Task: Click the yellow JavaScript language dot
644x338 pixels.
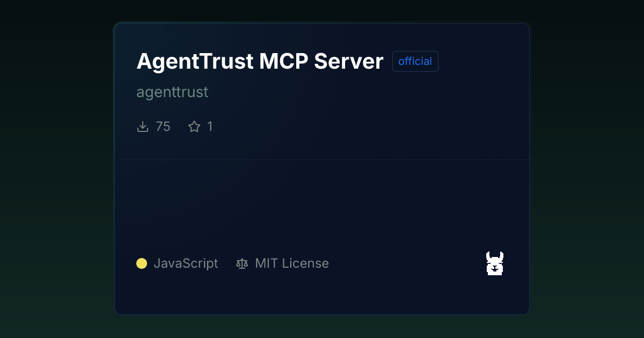Action: pyautogui.click(x=142, y=263)
